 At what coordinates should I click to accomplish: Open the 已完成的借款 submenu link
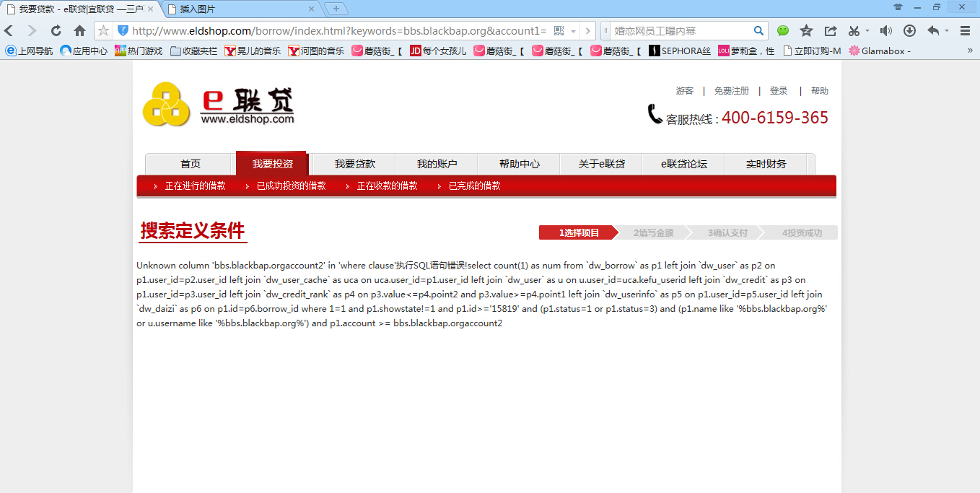[x=474, y=186]
